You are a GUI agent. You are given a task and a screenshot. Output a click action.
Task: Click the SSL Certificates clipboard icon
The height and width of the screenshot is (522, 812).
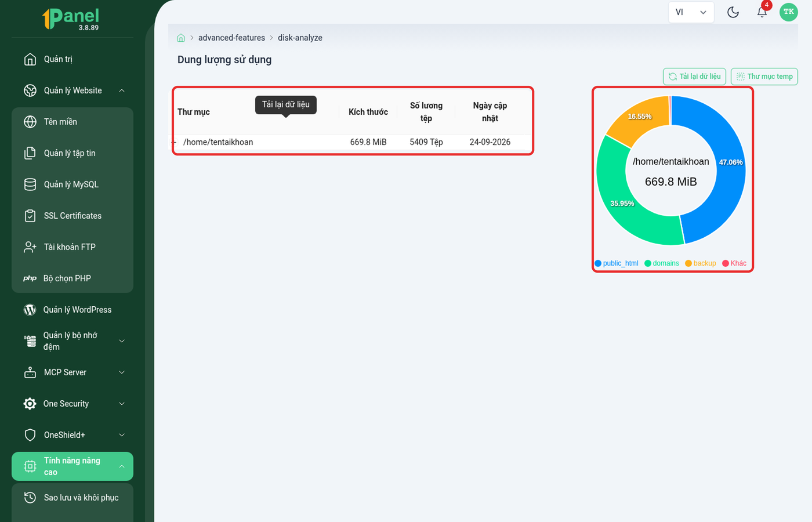(x=30, y=216)
